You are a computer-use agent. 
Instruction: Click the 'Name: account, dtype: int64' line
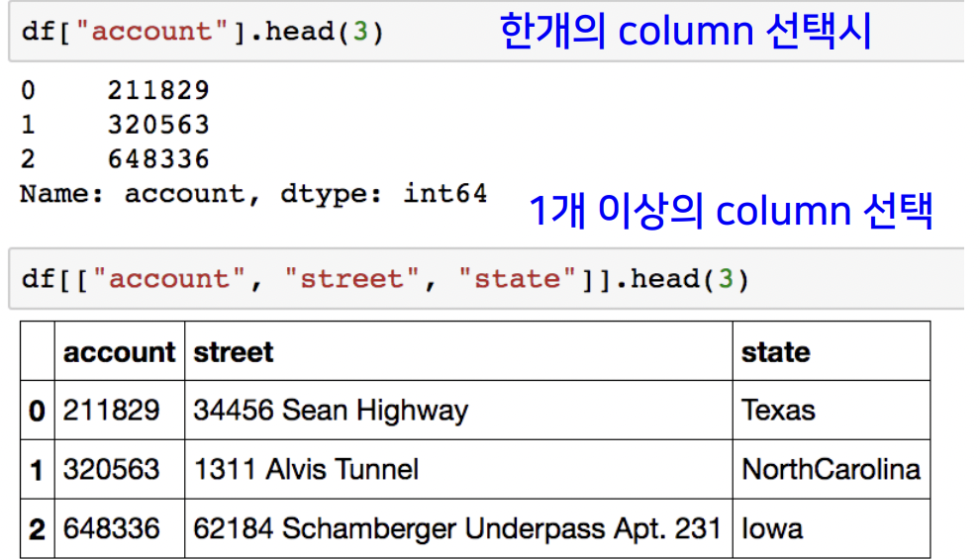click(x=253, y=194)
